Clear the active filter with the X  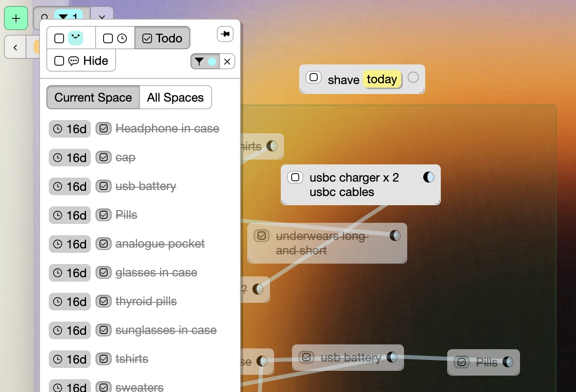pyautogui.click(x=227, y=62)
